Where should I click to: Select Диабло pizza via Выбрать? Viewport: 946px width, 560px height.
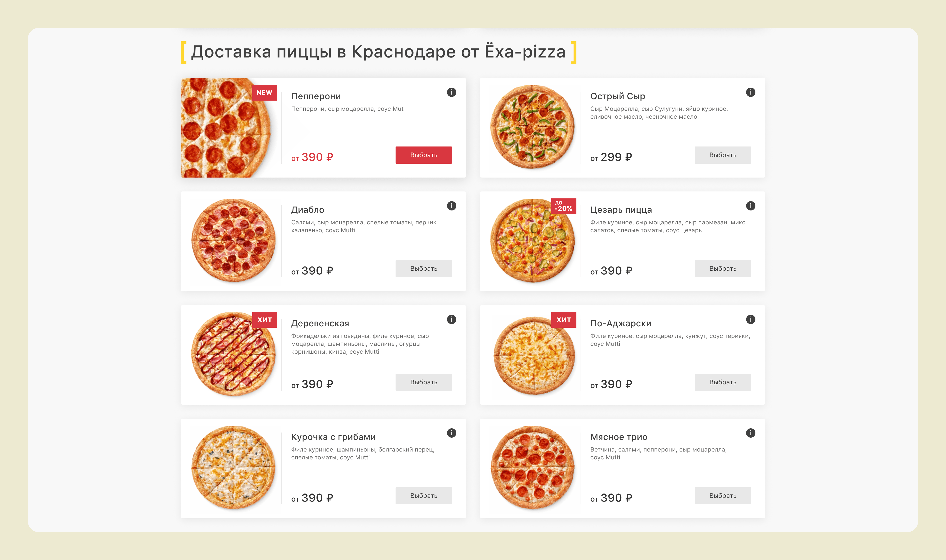pos(424,269)
